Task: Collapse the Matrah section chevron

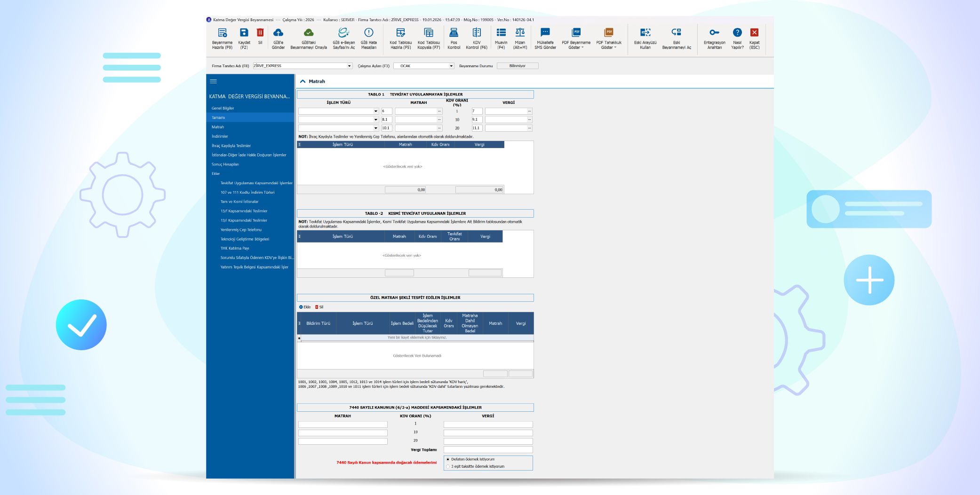Action: click(303, 81)
